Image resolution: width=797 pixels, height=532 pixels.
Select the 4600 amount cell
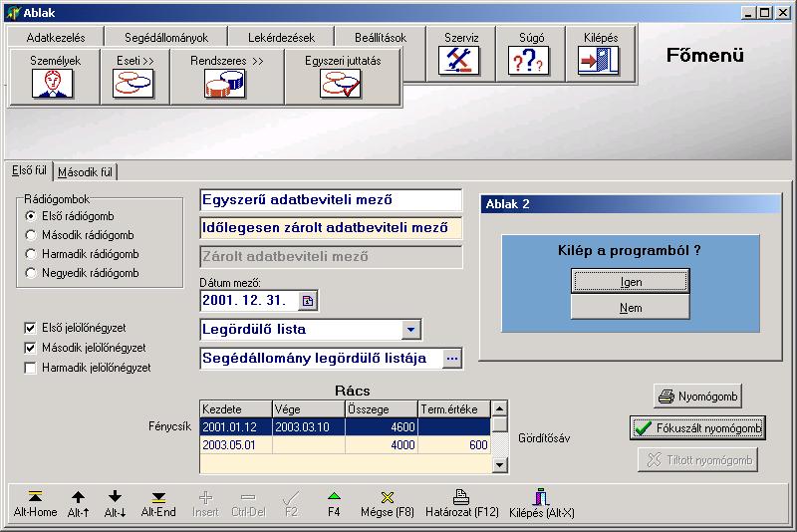coord(382,426)
